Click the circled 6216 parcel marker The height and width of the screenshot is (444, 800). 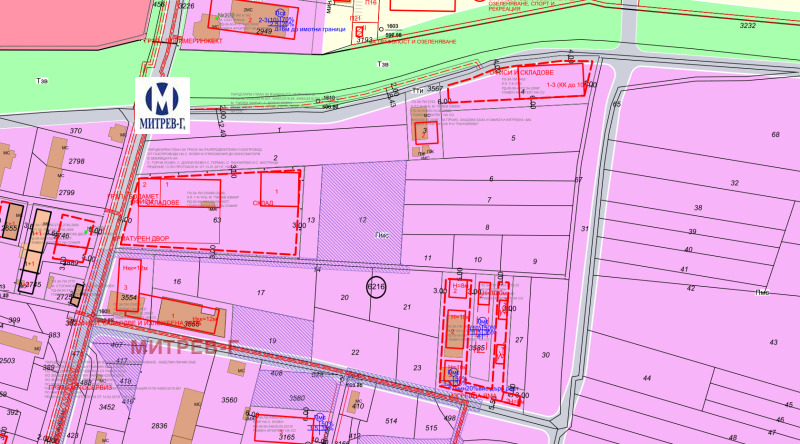point(376,287)
